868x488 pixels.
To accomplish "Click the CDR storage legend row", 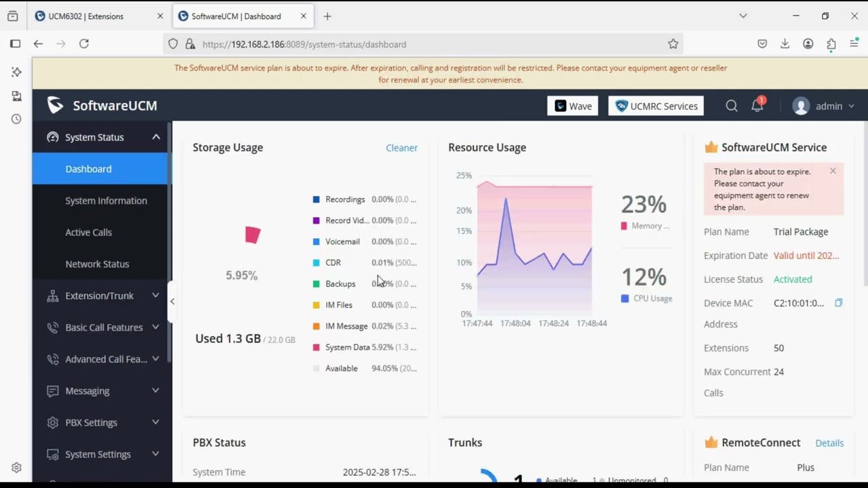I will tap(365, 262).
